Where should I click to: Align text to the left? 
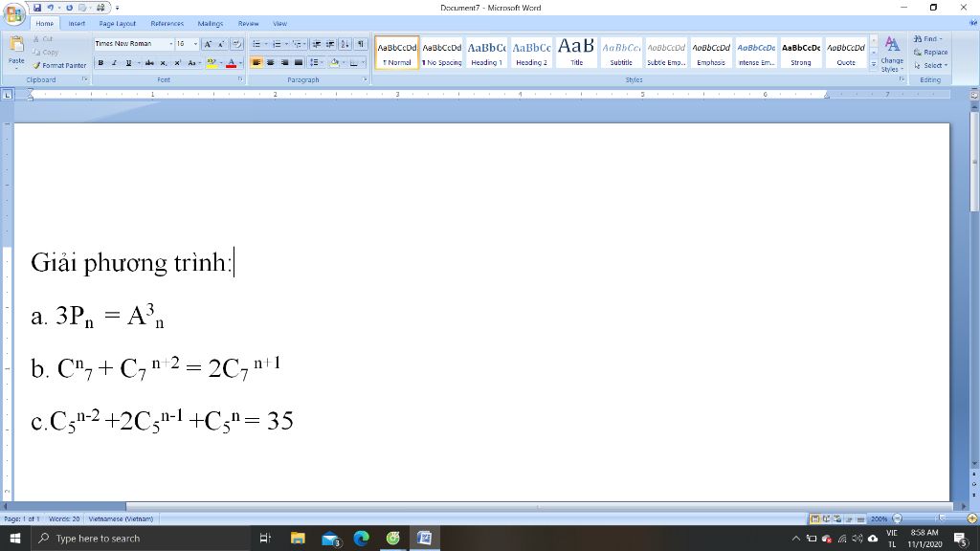click(256, 62)
